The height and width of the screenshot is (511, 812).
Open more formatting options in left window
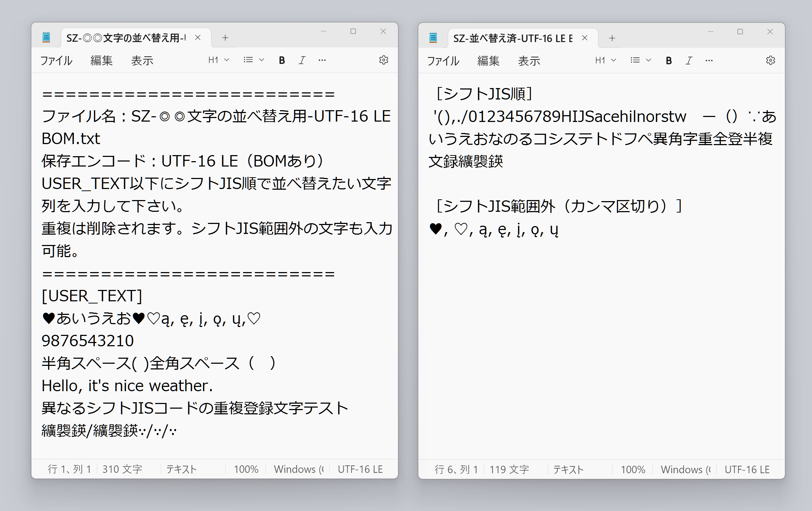pyautogui.click(x=322, y=60)
